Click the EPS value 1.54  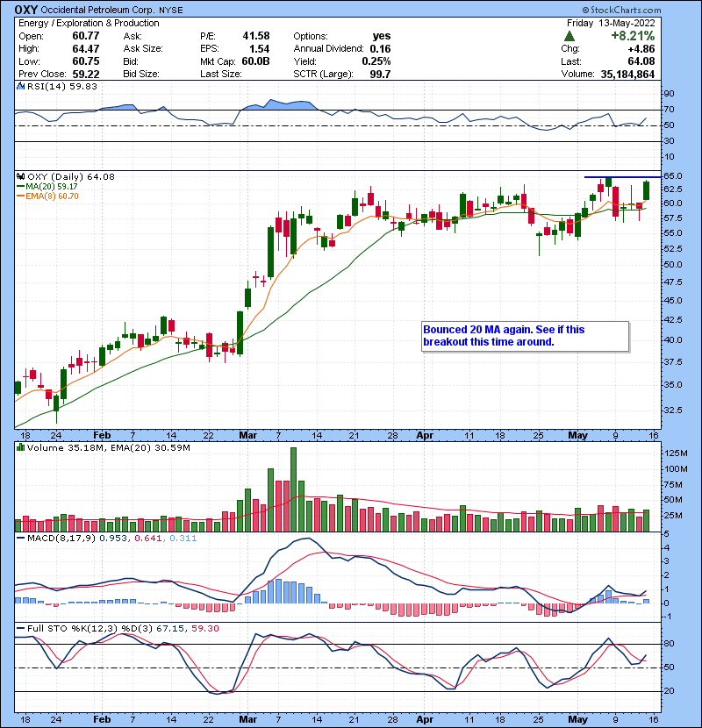pos(259,48)
